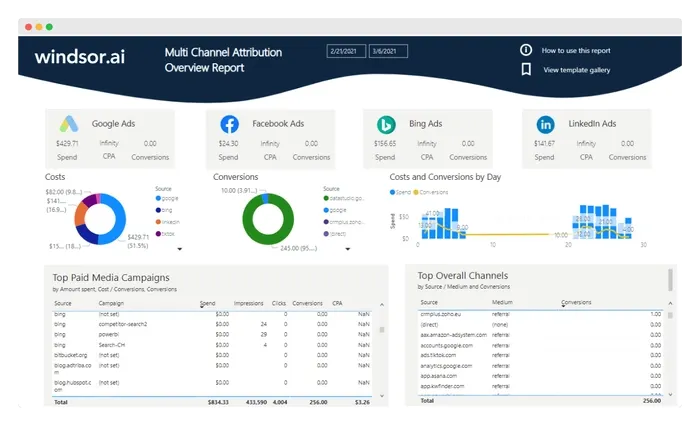Click the Costs and Conversions by Day title
The height and width of the screenshot is (426, 700).
coord(445,177)
